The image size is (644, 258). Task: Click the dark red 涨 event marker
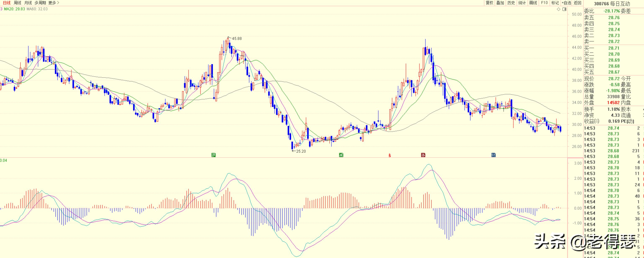[x=423, y=155]
